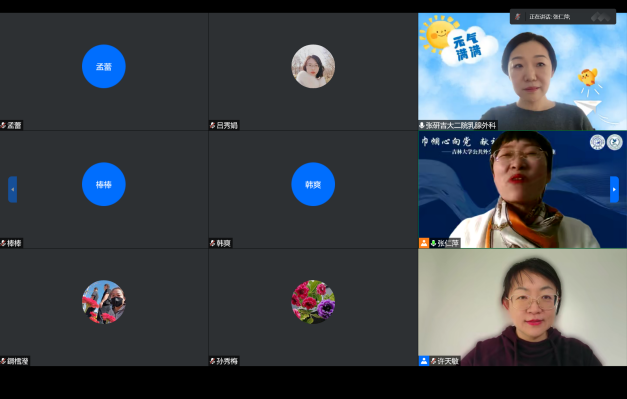Go to previous participant page with left arrow
The height and width of the screenshot is (399, 627).
(12, 189)
